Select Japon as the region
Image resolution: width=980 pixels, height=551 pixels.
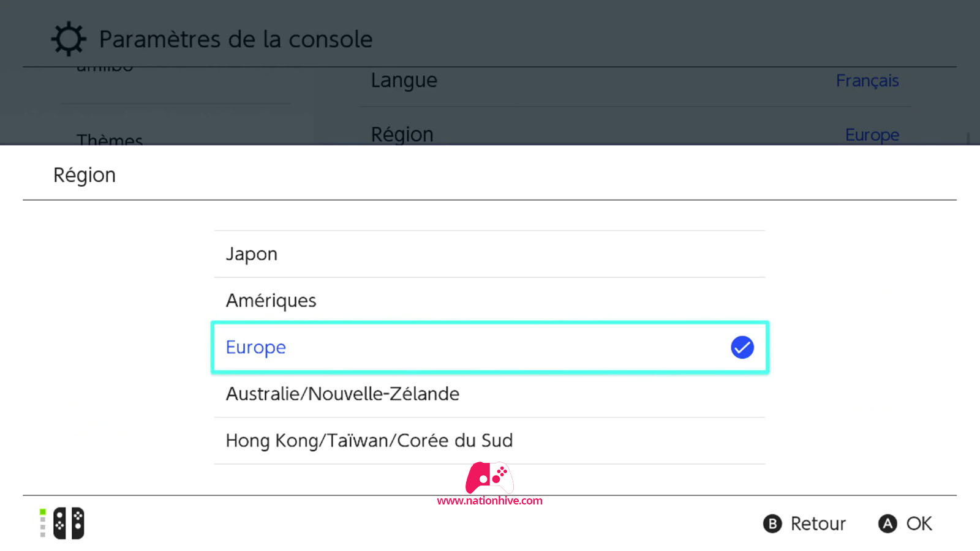point(489,254)
